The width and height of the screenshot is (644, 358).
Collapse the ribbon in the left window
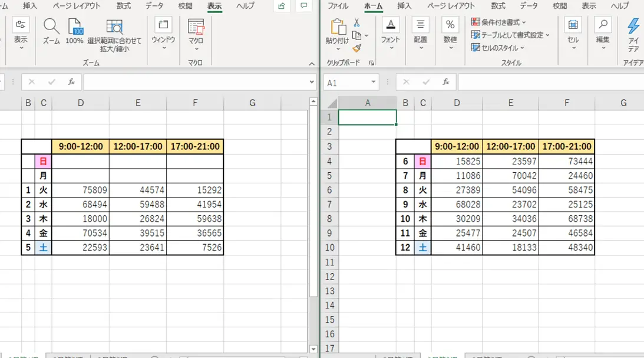[x=311, y=63]
